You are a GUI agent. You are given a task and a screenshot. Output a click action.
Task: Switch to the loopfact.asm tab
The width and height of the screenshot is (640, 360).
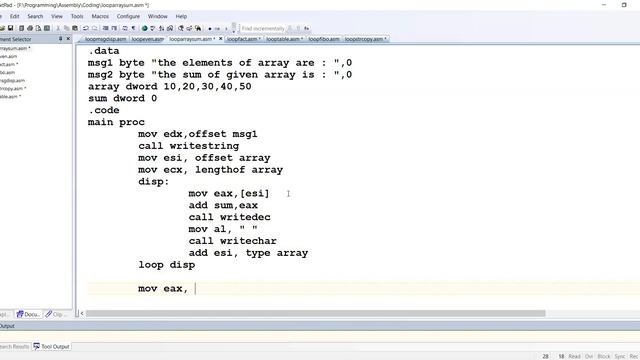pos(244,39)
